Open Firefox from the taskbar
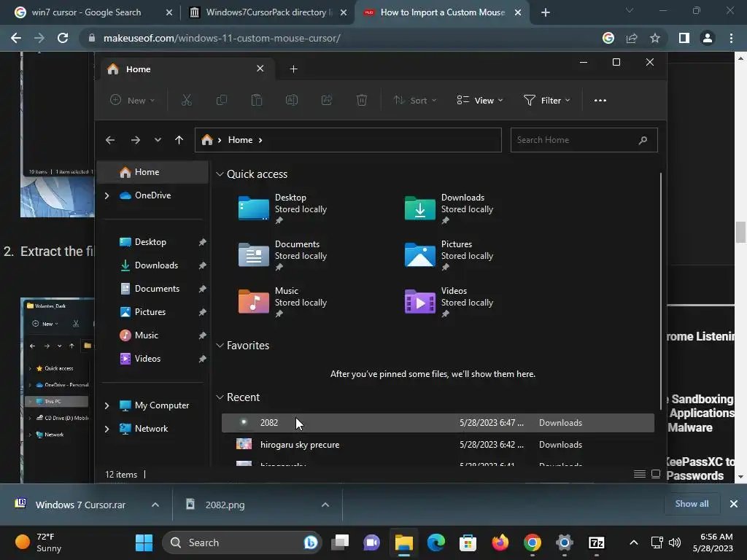Image resolution: width=747 pixels, height=560 pixels. point(500,542)
